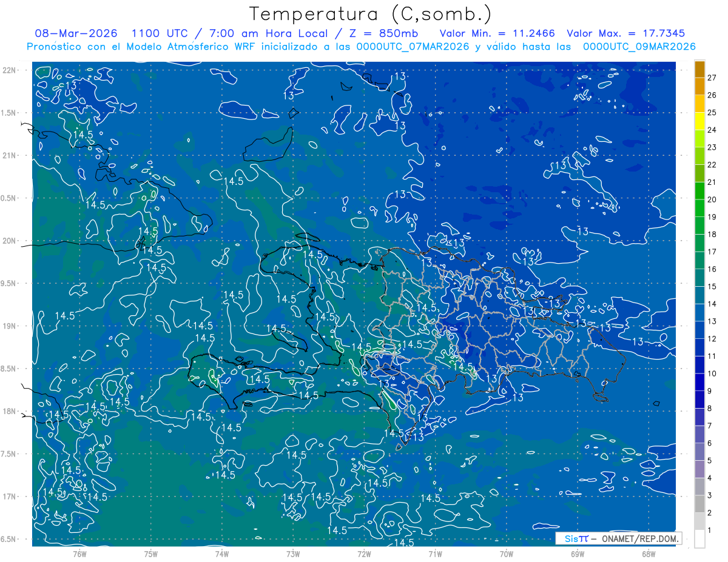Click legend label '19' on color scale
Viewport: 728px width, 562px height.
[712, 217]
